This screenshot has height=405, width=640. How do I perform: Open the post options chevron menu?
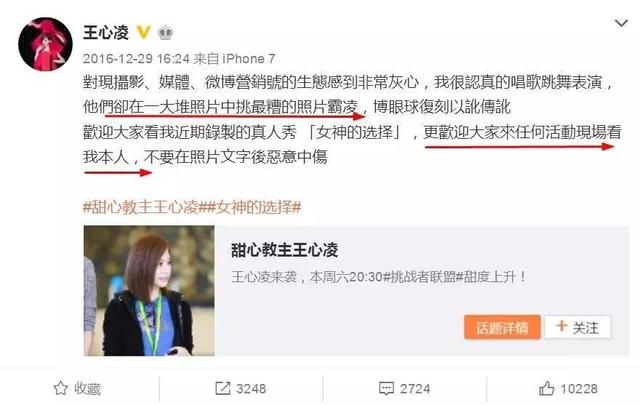(621, 23)
